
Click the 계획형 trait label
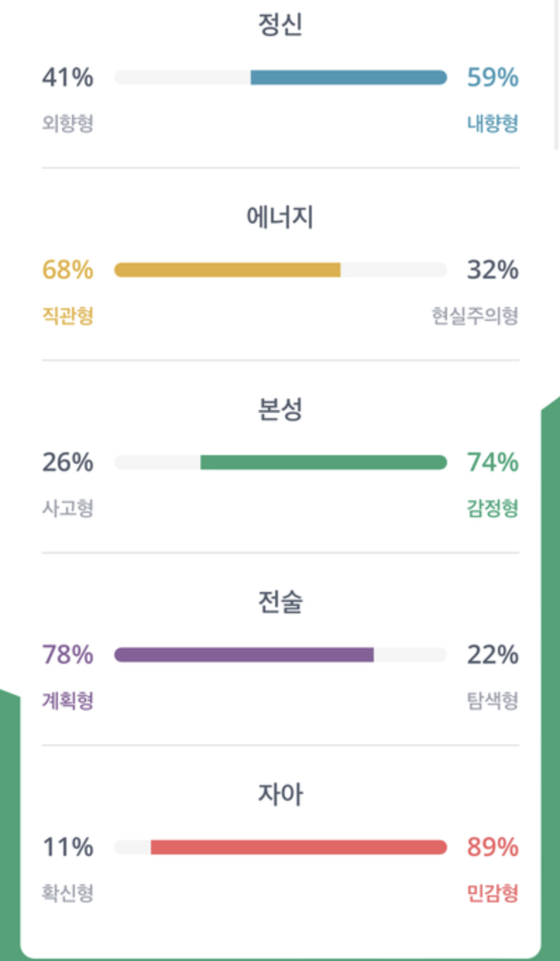click(68, 701)
